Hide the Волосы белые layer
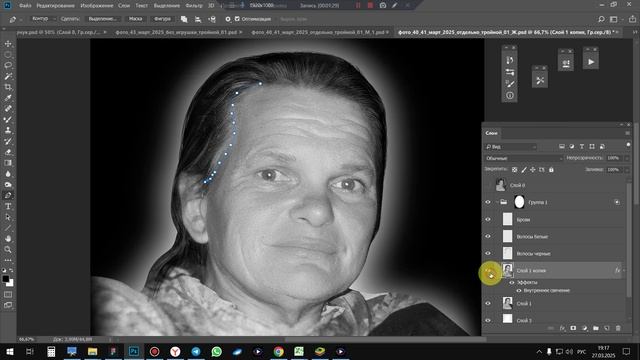 [x=488, y=236]
